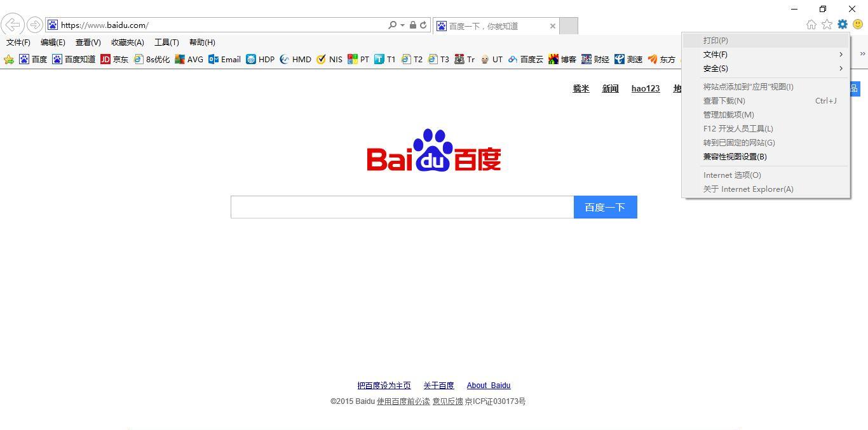Open the NIS bookmark
The height and width of the screenshot is (430, 868).
(x=329, y=60)
